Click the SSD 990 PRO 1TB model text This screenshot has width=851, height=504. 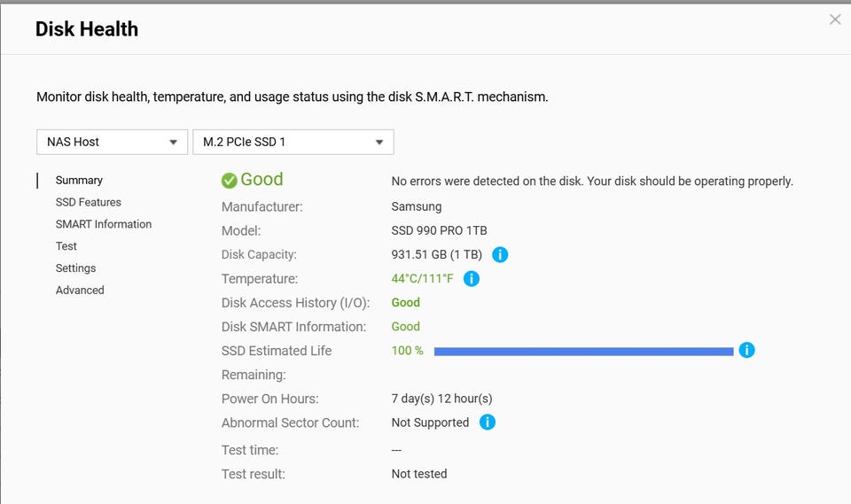(x=439, y=230)
